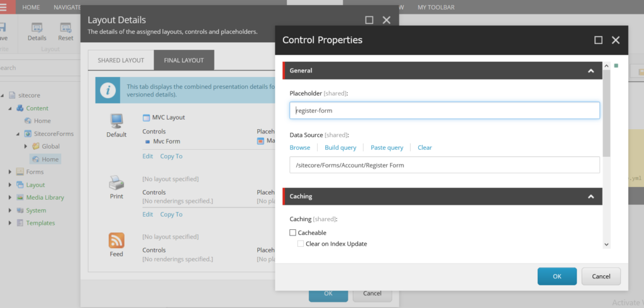The width and height of the screenshot is (644, 308).
Task: Click the scrollbar up arrow
Action: click(x=606, y=66)
